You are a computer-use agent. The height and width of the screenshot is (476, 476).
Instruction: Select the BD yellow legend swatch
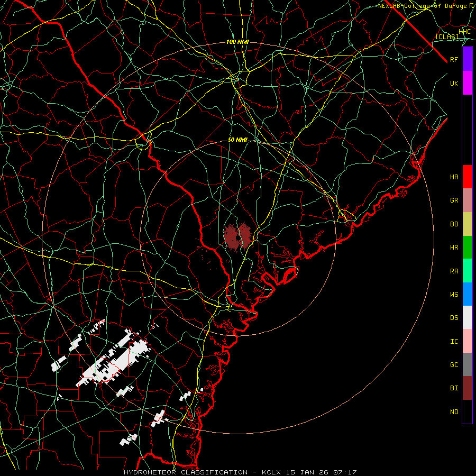pos(467,224)
